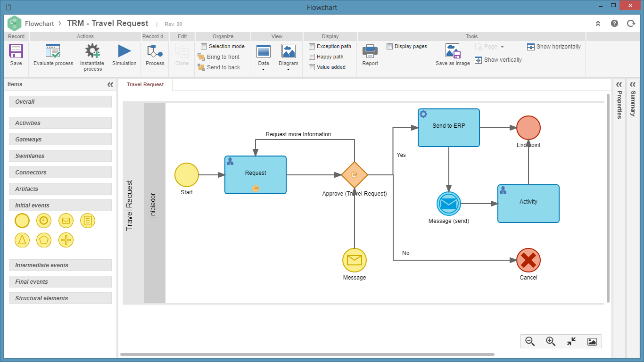
Task: Enable the Selection mode checkbox
Action: 204,46
